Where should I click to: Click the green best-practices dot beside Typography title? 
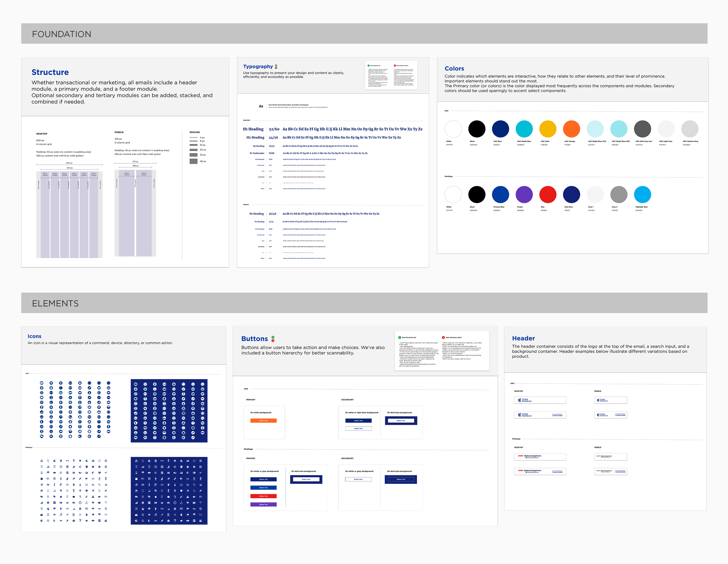tap(276, 65)
